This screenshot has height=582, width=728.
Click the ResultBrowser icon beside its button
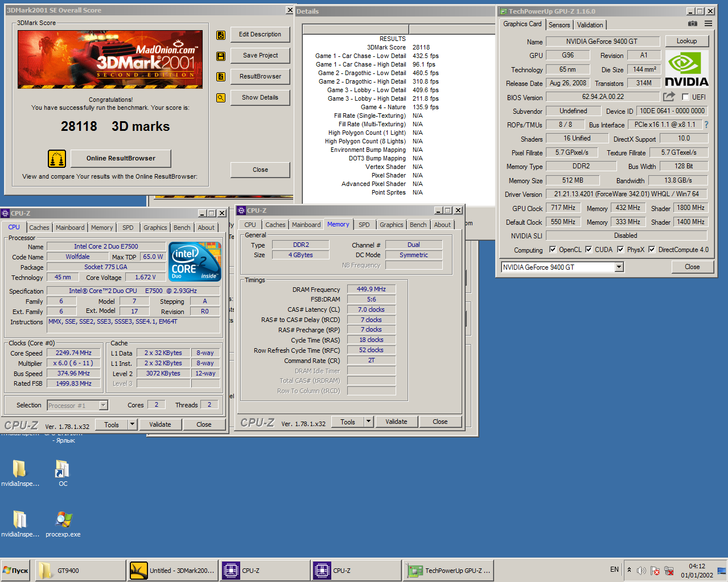[221, 77]
